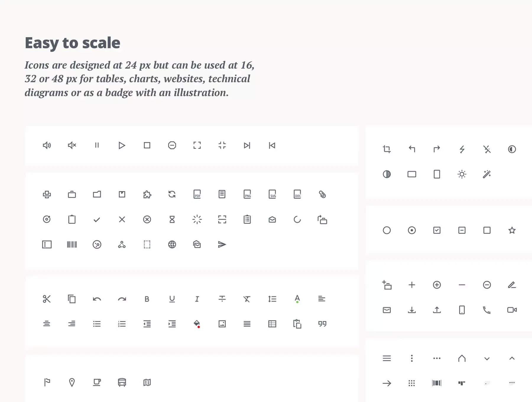
Task: Click the font color A icon
Action: pos(297,299)
